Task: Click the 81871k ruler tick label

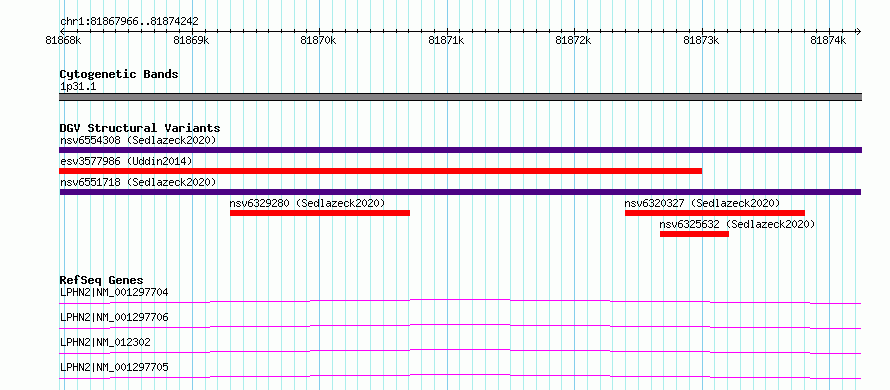Action: [447, 41]
